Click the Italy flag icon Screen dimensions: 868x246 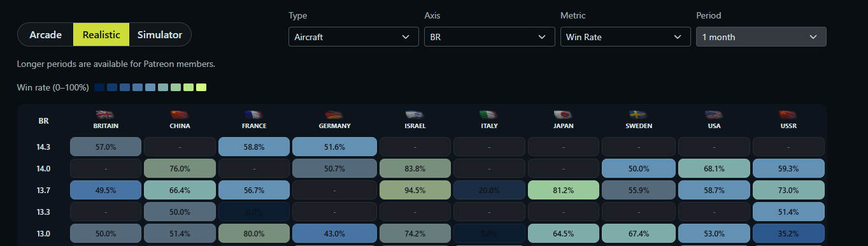[x=489, y=115]
